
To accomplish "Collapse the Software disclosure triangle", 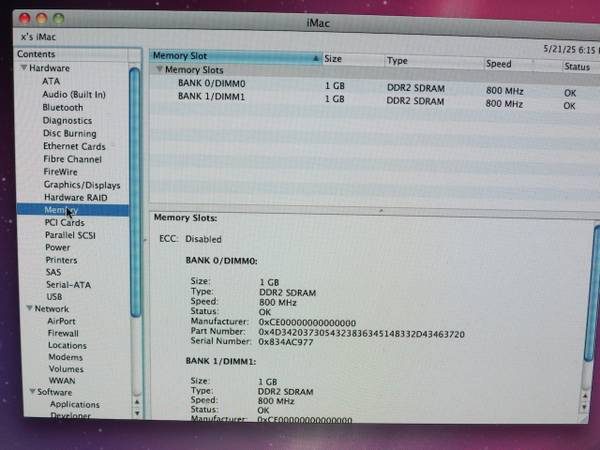I will [x=25, y=392].
